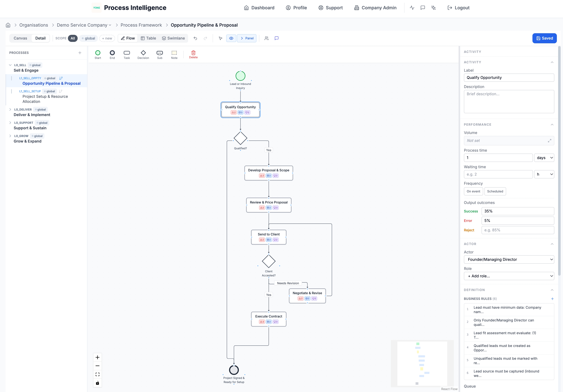Go to Organisations breadcrumb link
The image size is (563, 392).
coord(34,25)
